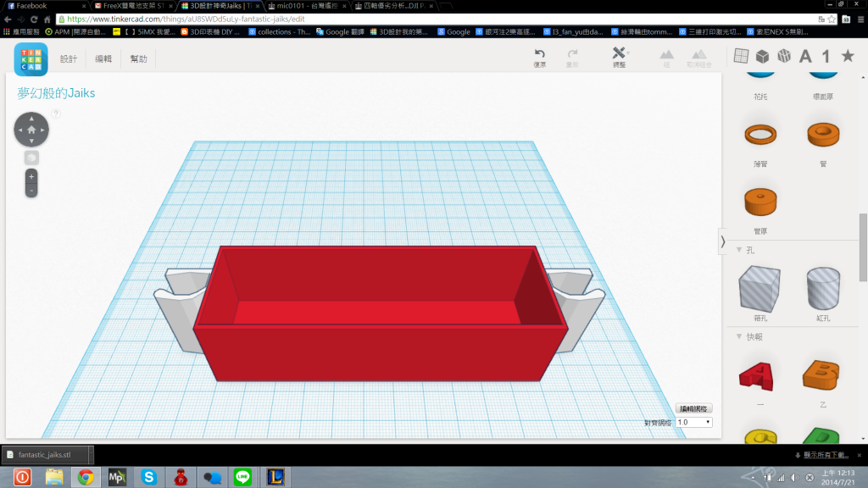Select the number 1 shapes icon in the toolbar
This screenshot has height=488, width=868.
(x=826, y=56)
